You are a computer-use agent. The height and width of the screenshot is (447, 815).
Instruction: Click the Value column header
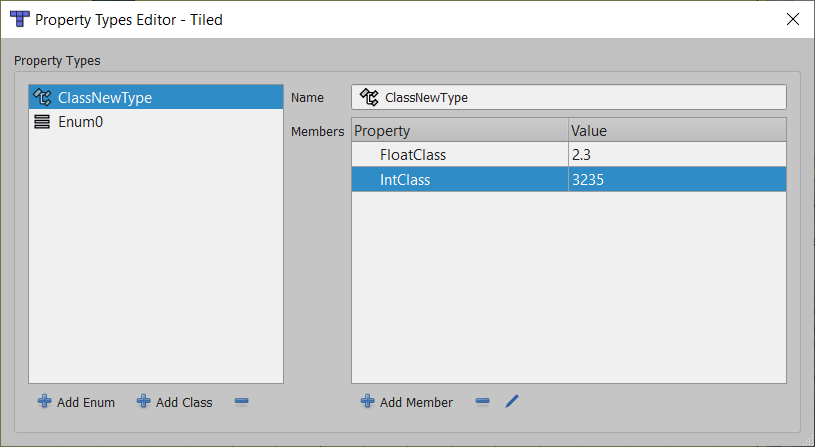point(677,130)
